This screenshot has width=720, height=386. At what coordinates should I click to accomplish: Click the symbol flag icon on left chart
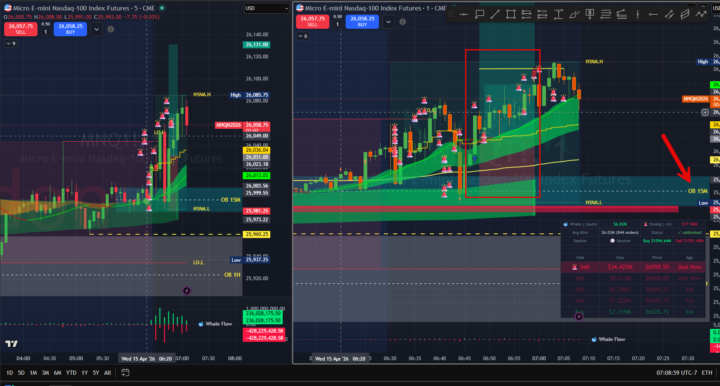(7, 8)
